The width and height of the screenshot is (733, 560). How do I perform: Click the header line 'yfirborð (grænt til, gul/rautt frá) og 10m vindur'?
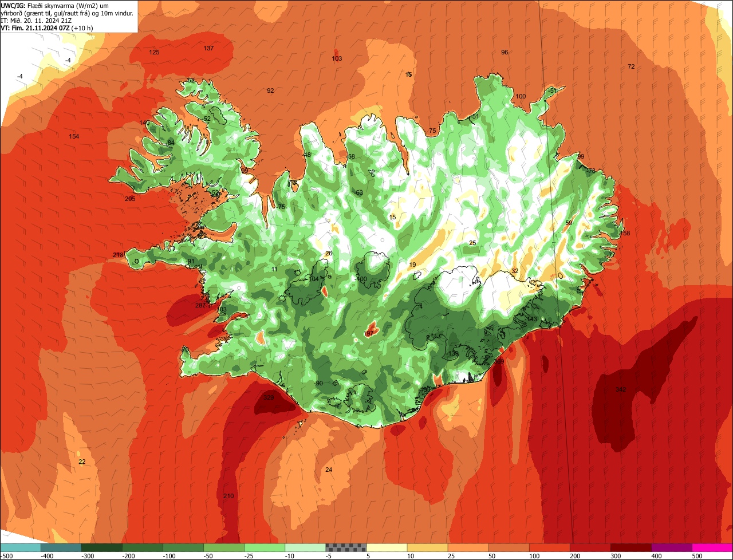click(68, 13)
